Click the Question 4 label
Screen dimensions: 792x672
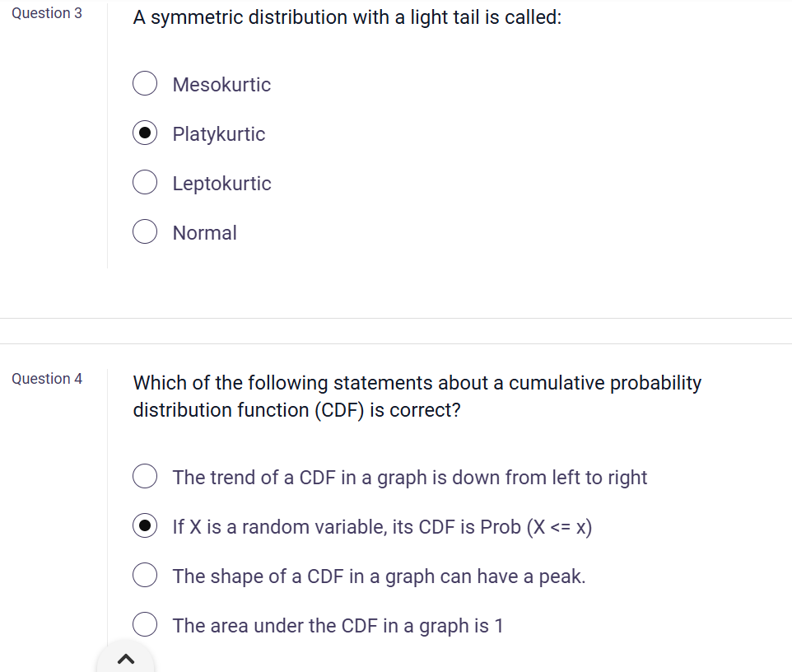47,379
